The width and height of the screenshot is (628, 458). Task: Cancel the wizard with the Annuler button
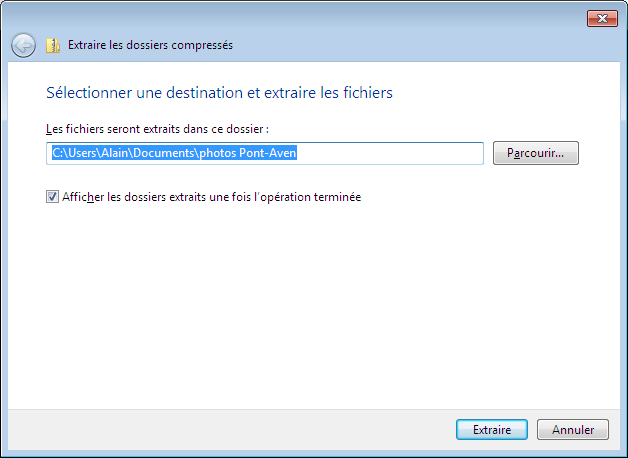[x=573, y=430]
